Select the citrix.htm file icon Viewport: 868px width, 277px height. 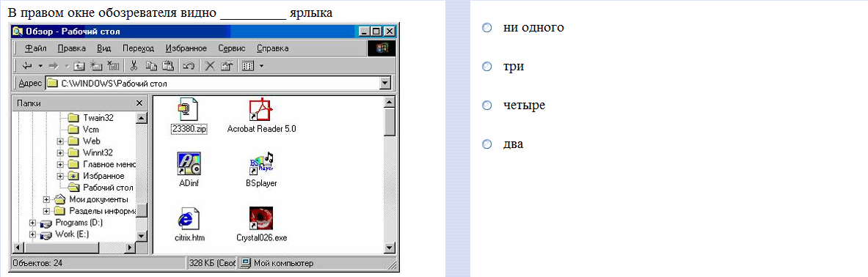click(x=189, y=219)
